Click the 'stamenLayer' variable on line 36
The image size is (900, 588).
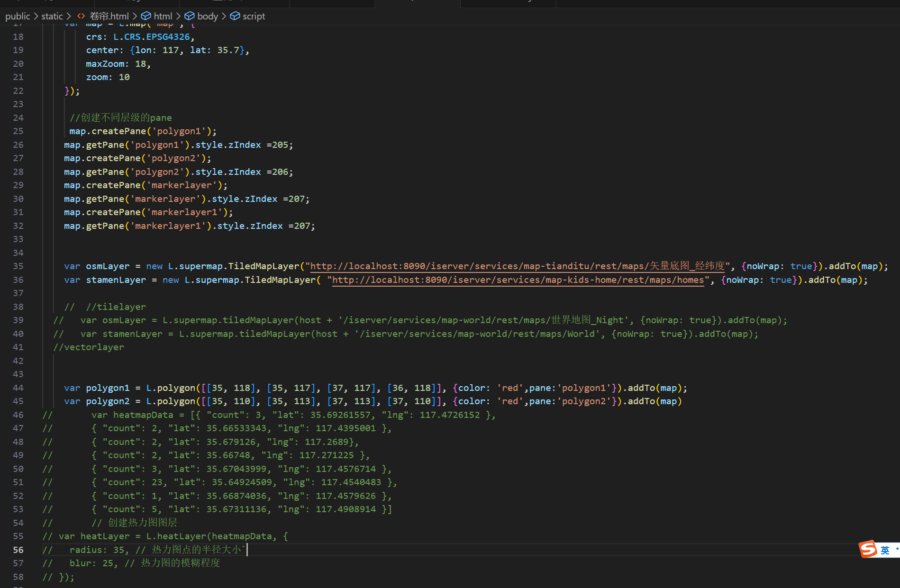[116, 280]
